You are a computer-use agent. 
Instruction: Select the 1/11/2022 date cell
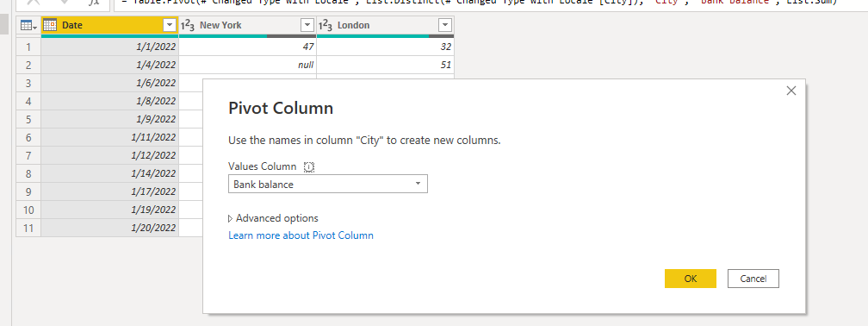coord(109,137)
